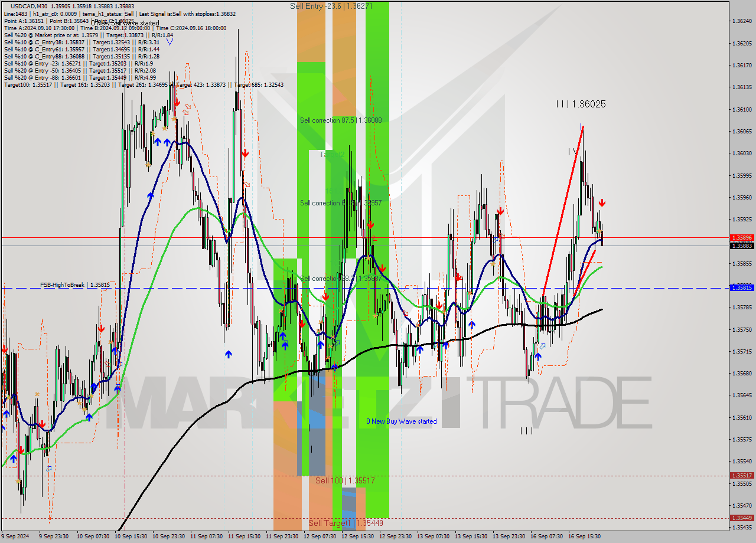This screenshot has height=543, width=756.
Task: Click the 'Sell correction 61.8' level label
Action: click(341, 203)
